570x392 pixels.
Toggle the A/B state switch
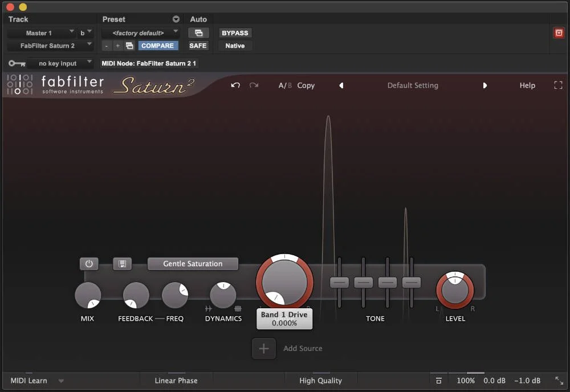pyautogui.click(x=285, y=85)
